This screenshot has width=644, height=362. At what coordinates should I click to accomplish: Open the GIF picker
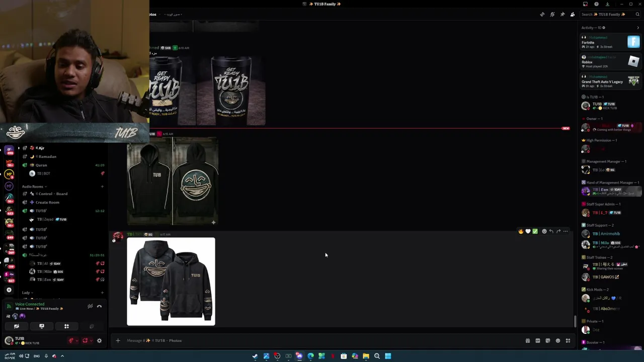click(538, 340)
